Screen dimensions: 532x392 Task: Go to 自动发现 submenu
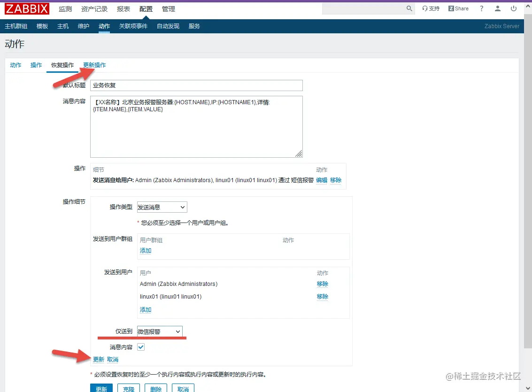[x=168, y=26]
